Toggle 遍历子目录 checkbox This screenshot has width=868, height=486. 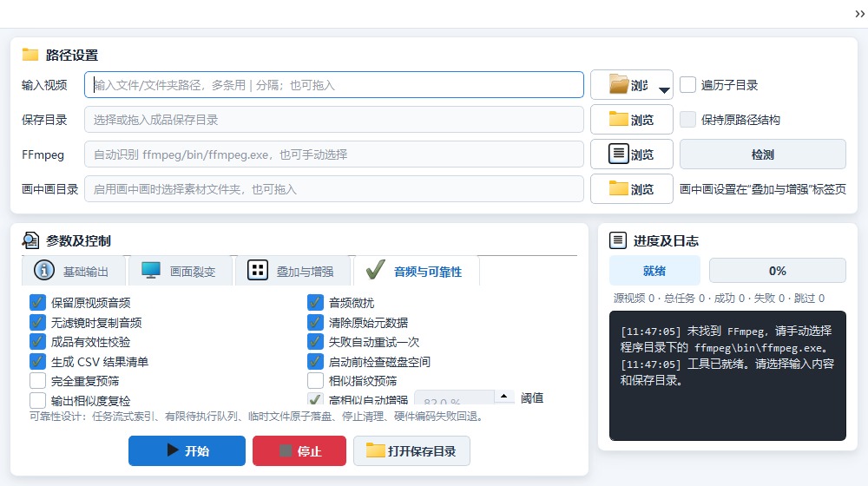pyautogui.click(x=687, y=85)
